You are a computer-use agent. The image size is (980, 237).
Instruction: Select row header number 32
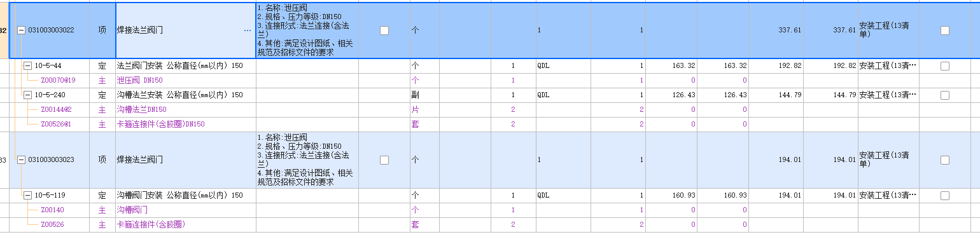click(4, 30)
